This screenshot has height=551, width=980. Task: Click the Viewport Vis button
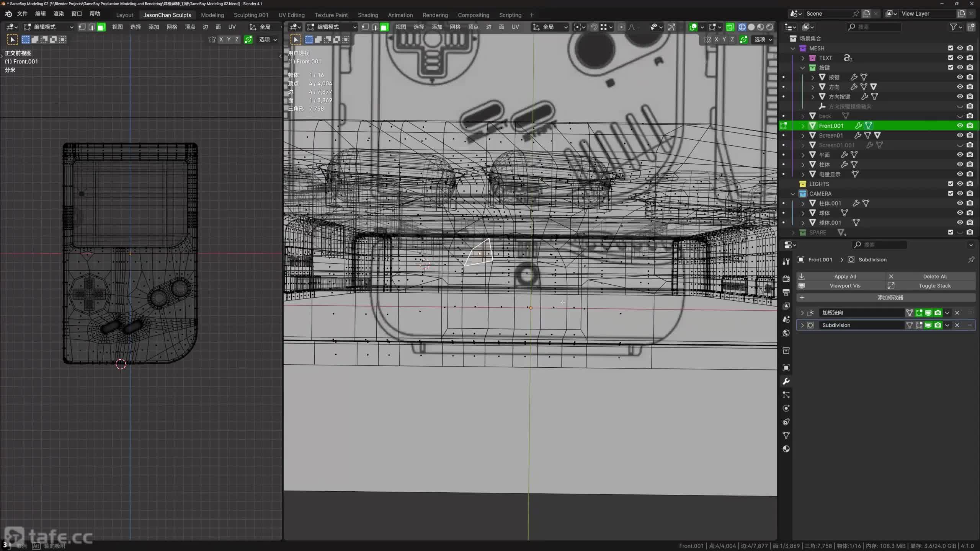841,286
